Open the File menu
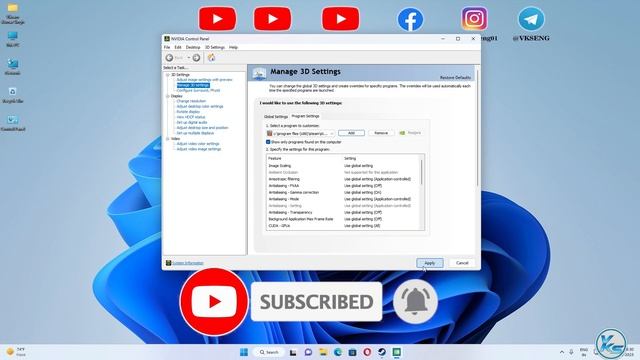 click(167, 47)
